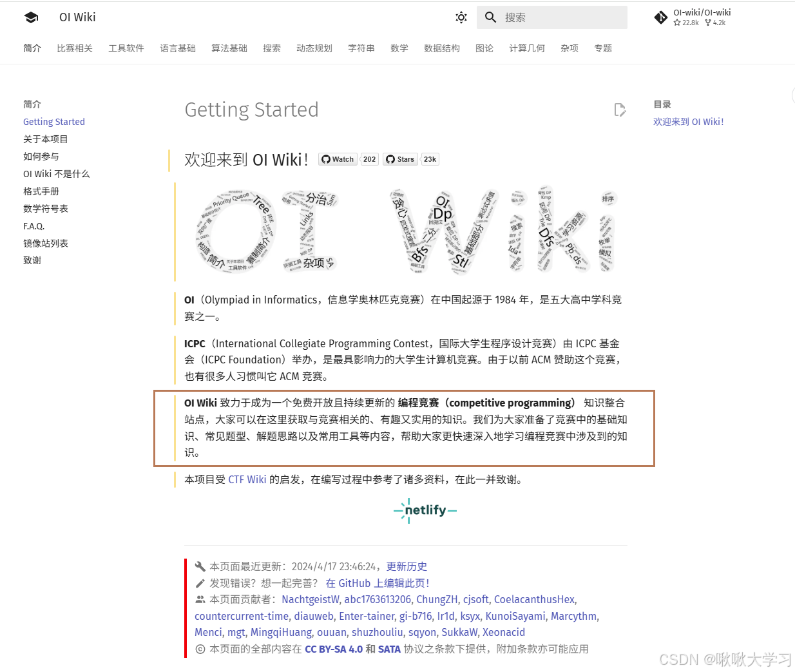Open 数学符号表 in the sidebar
The height and width of the screenshot is (672, 795).
[46, 209]
